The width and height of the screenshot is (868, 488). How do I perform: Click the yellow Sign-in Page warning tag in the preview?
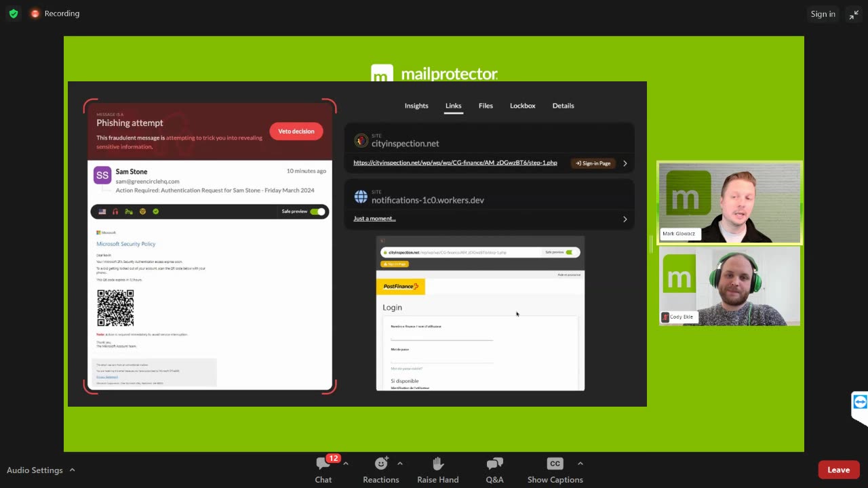[395, 264]
